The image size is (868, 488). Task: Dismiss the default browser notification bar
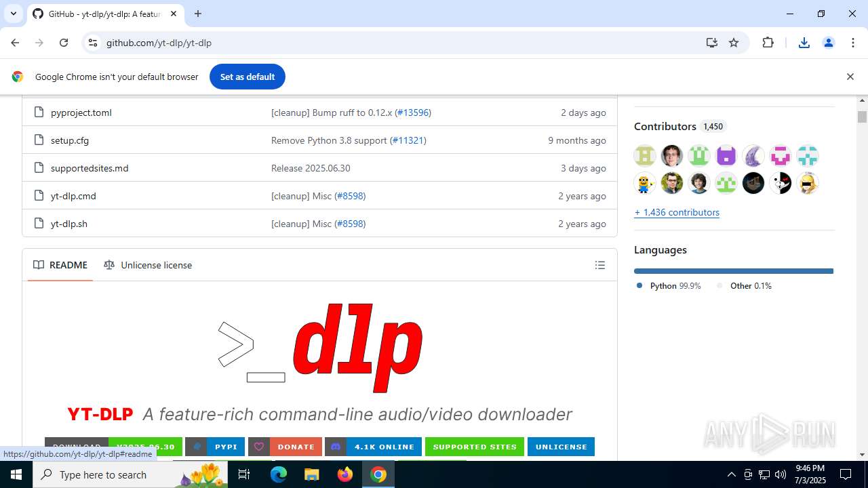pos(850,77)
